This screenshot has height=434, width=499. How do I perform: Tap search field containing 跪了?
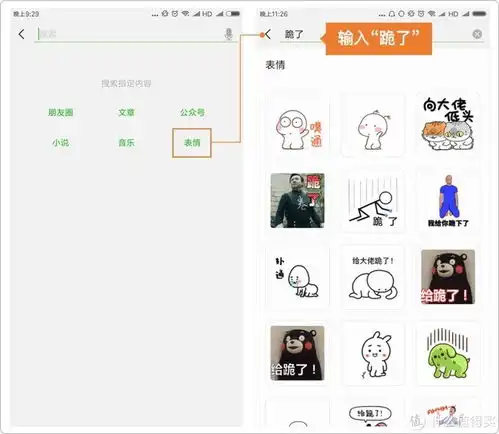click(382, 34)
